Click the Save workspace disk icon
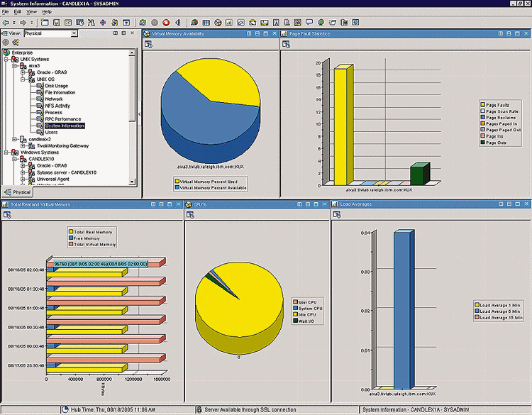The height and width of the screenshot is (415, 532). (x=57, y=23)
